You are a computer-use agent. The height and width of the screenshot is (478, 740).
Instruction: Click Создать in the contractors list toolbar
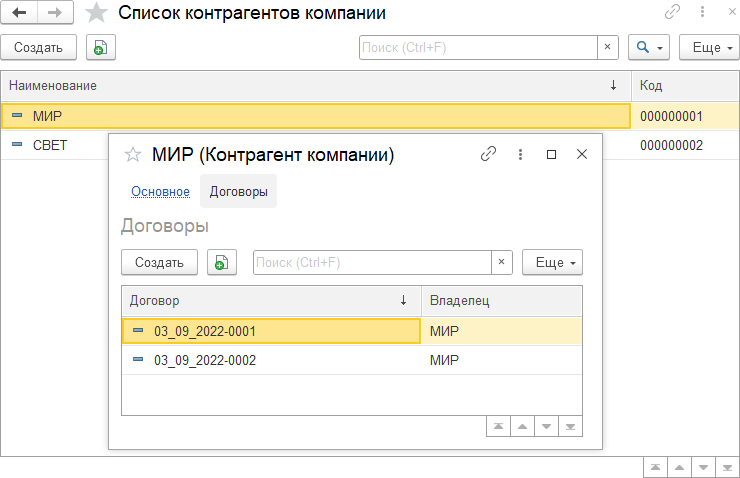tap(38, 47)
